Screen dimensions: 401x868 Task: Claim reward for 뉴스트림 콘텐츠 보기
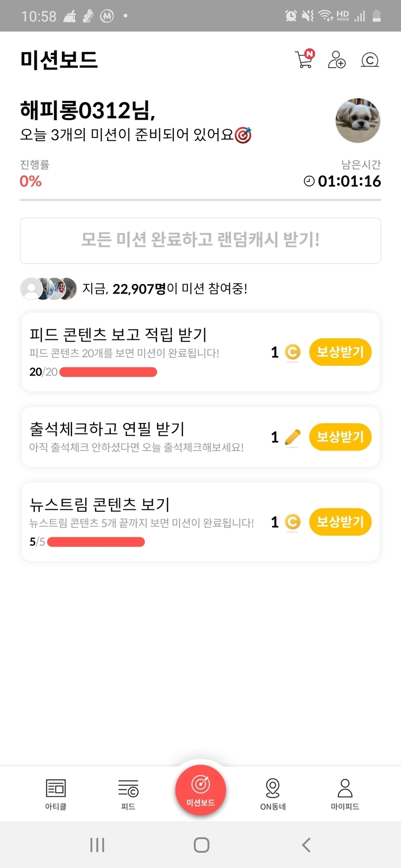[340, 522]
